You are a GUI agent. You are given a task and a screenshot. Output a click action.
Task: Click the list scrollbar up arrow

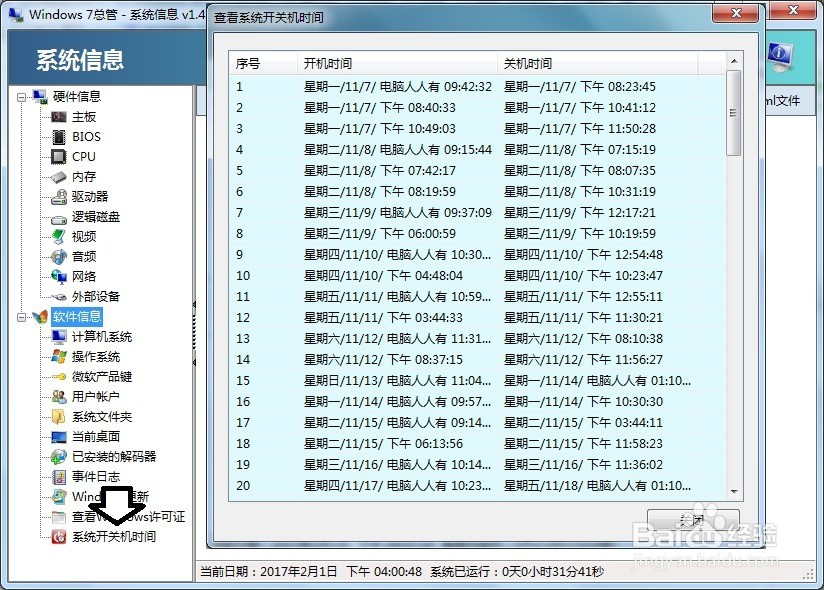pyautogui.click(x=734, y=61)
